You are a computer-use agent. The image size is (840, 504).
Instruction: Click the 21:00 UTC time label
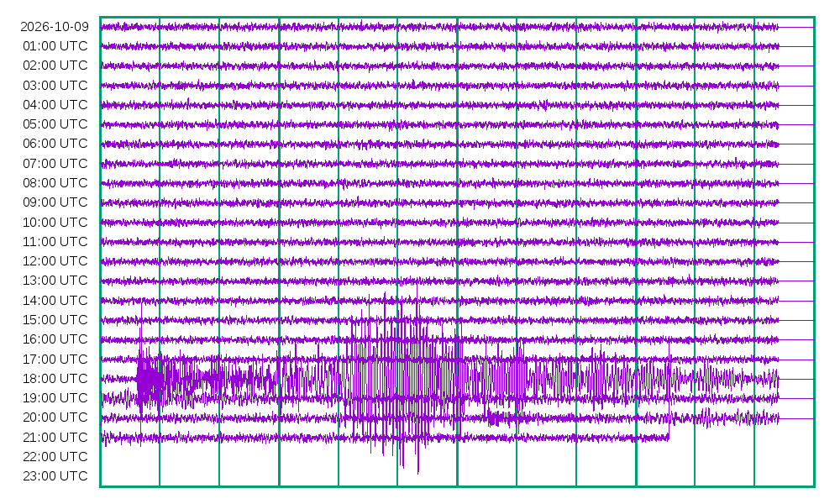pyautogui.click(x=55, y=438)
